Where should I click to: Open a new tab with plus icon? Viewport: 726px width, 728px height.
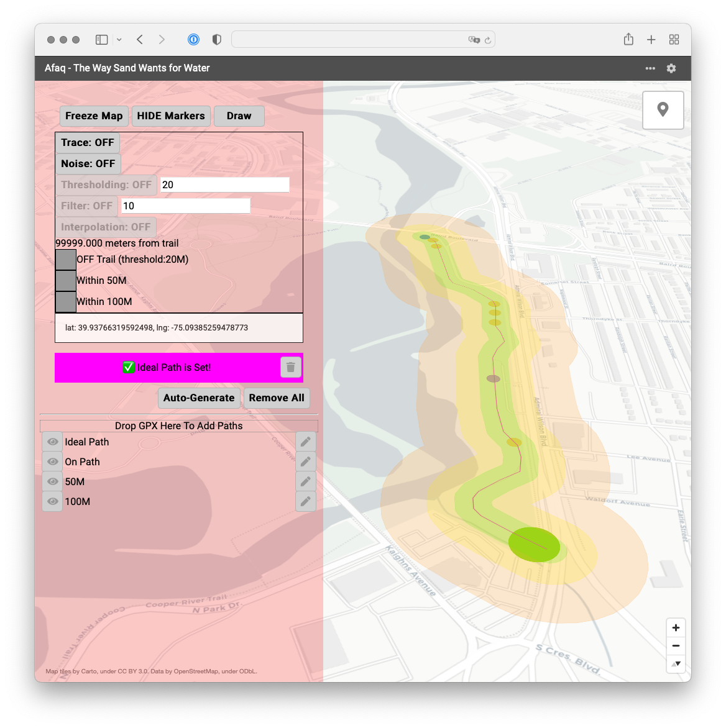(651, 40)
